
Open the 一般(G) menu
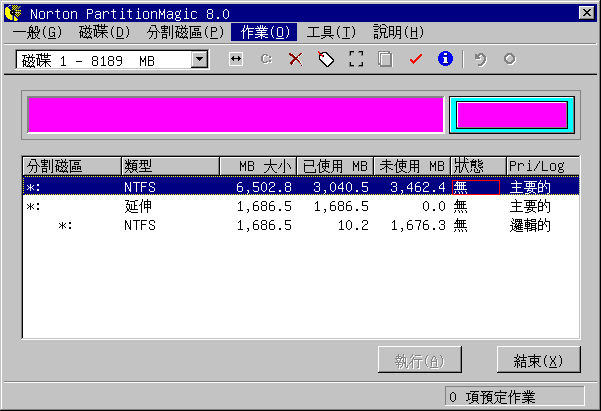[37, 32]
